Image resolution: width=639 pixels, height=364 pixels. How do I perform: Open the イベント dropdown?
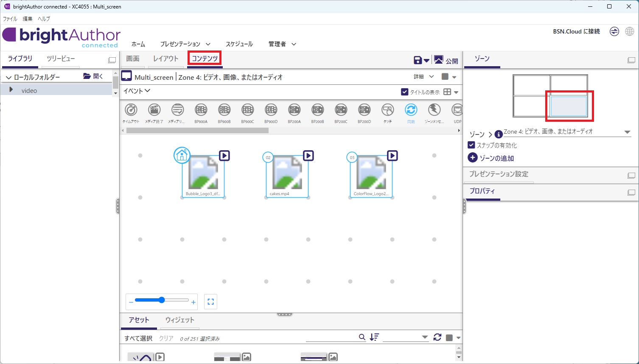pos(137,91)
